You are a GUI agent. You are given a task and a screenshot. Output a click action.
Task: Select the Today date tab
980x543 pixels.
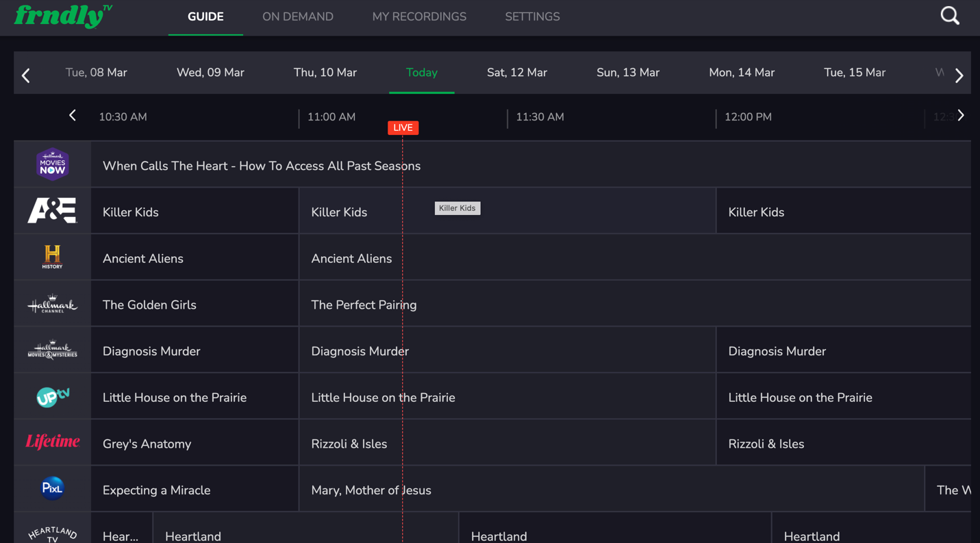coord(422,73)
